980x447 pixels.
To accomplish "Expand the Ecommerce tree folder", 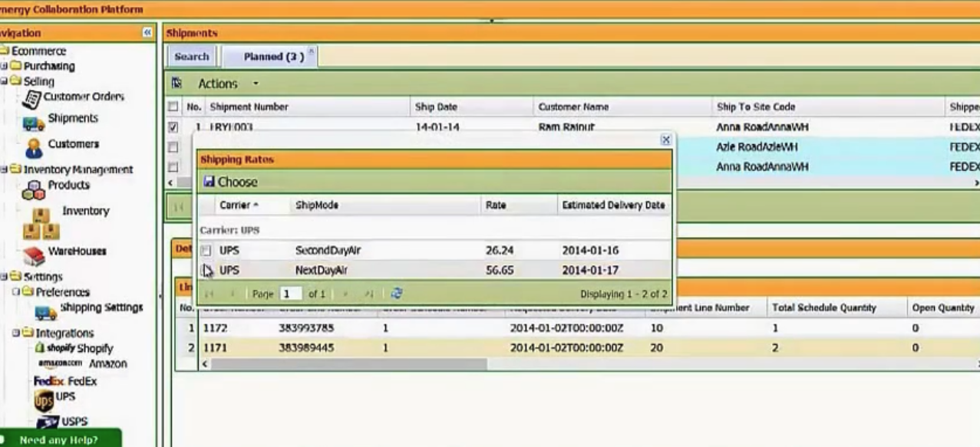I will point(5,51).
